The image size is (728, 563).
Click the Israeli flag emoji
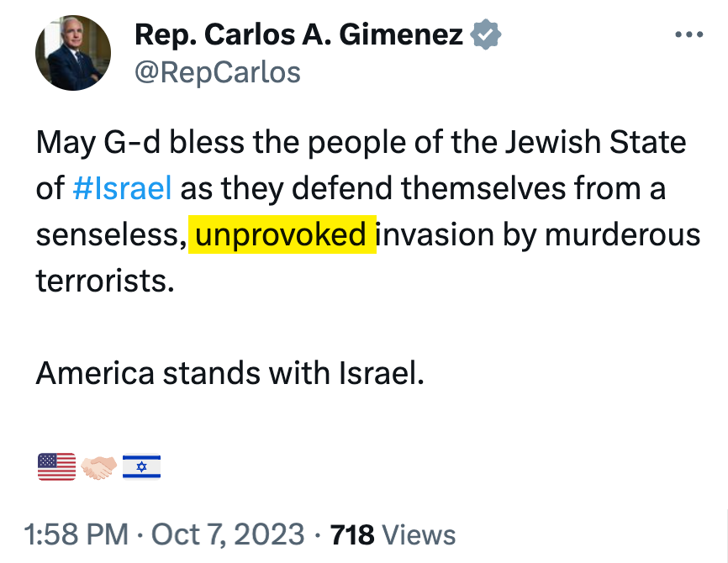(141, 466)
